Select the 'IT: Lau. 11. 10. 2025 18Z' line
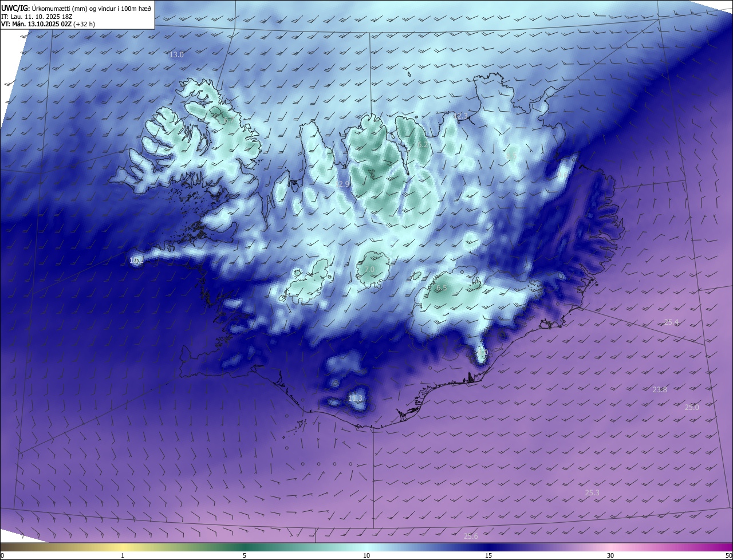733x560 pixels. click(x=38, y=17)
